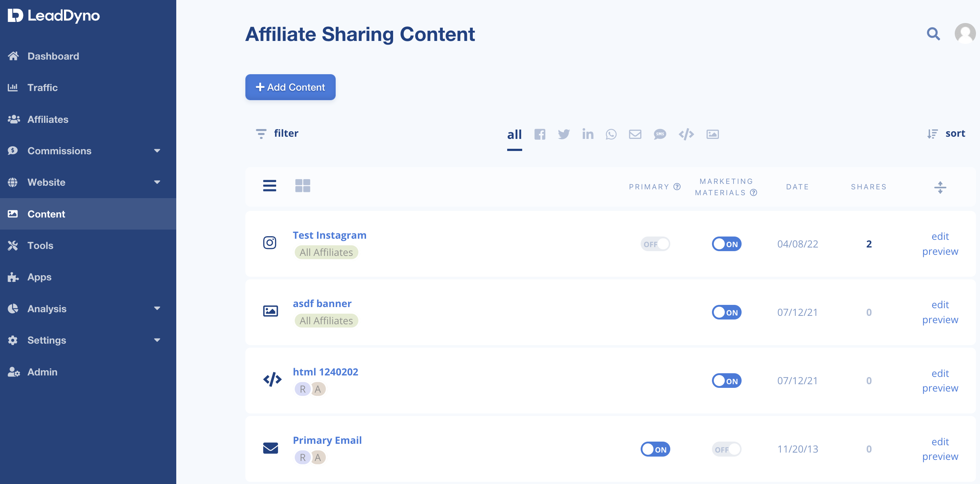Click the image icon of asdf banner
The width and height of the screenshot is (980, 484).
[x=271, y=311]
